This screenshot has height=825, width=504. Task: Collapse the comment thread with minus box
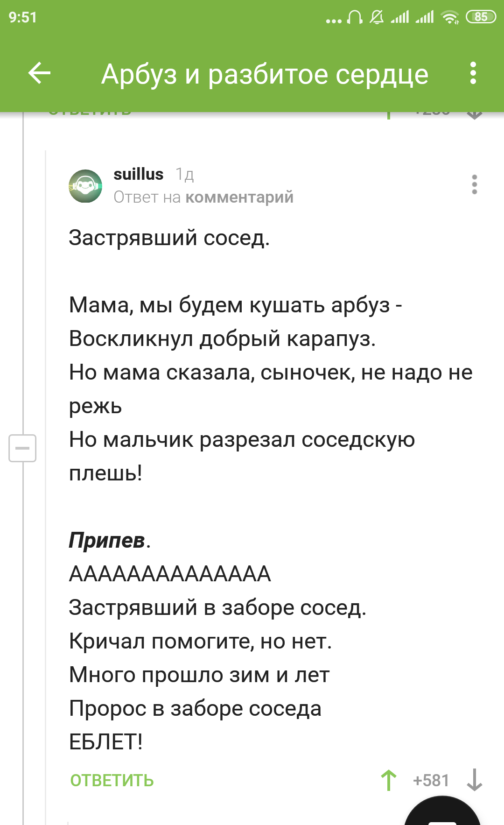(22, 448)
